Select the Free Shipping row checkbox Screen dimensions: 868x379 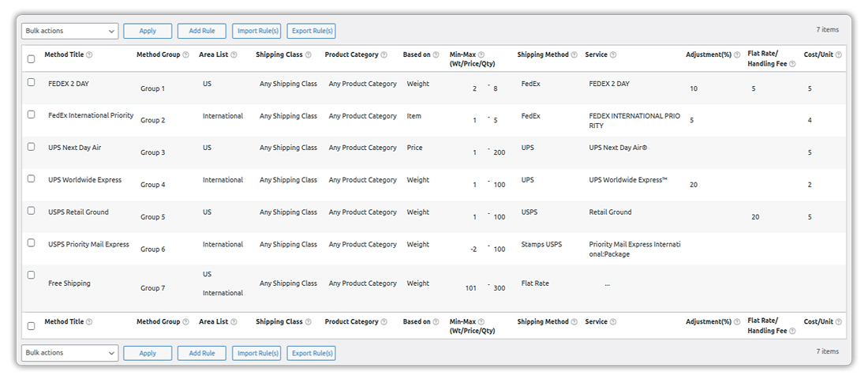32,275
